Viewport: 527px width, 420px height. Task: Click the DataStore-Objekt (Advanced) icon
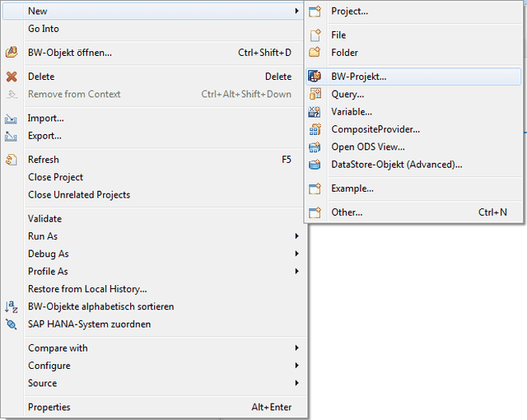coord(315,165)
